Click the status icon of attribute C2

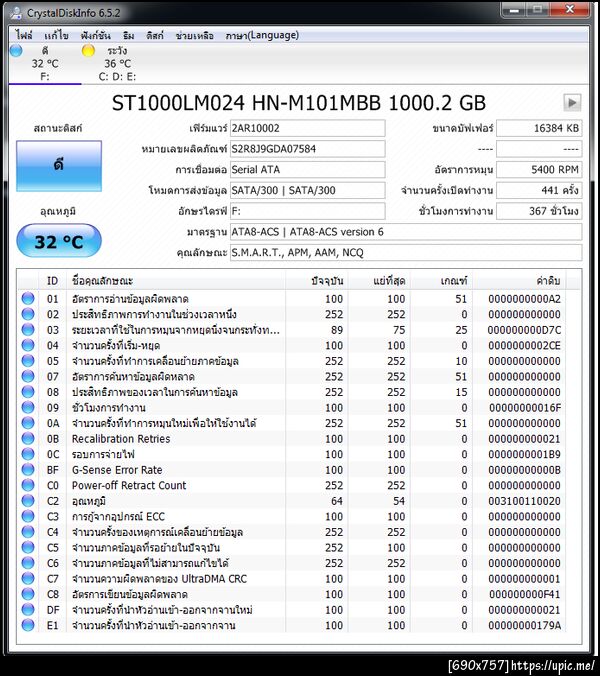click(x=28, y=501)
